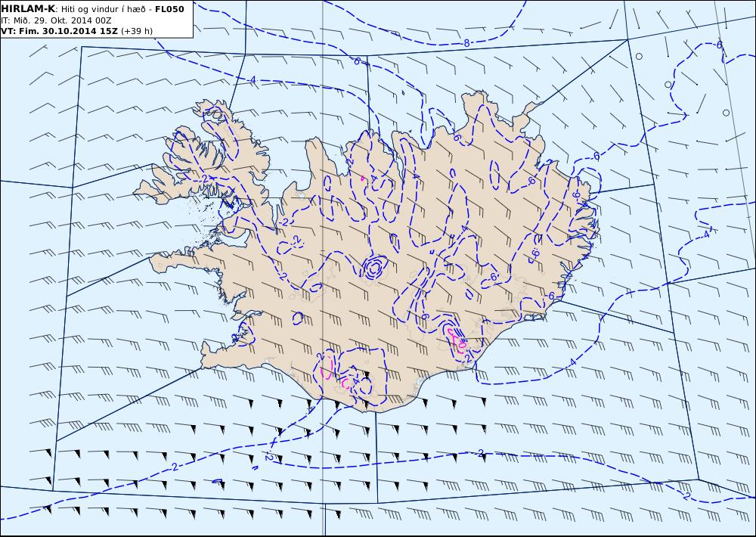Image resolution: width=756 pixels, height=537 pixels.
Task: Click the "Hiti og vindur í hæð" title text
Action: 103,9
